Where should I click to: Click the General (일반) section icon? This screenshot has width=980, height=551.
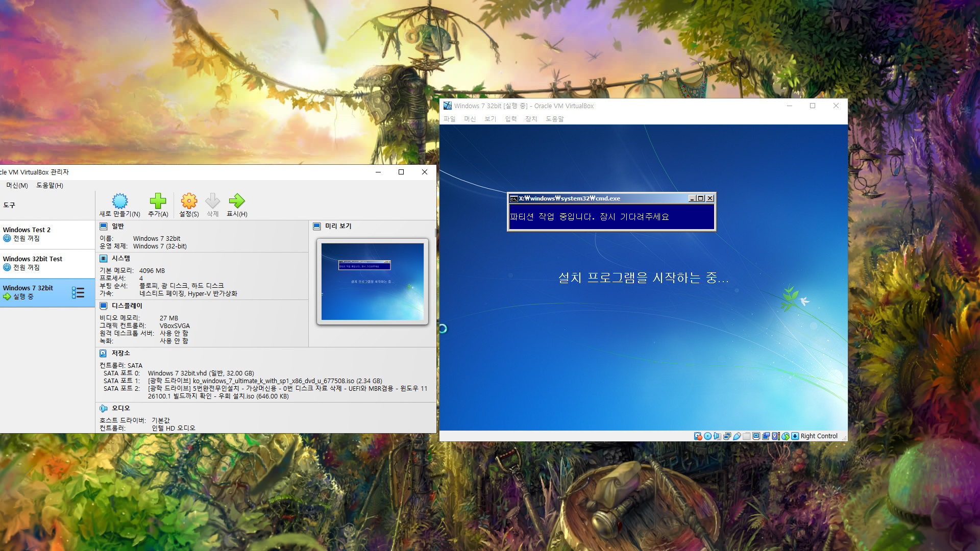point(103,226)
